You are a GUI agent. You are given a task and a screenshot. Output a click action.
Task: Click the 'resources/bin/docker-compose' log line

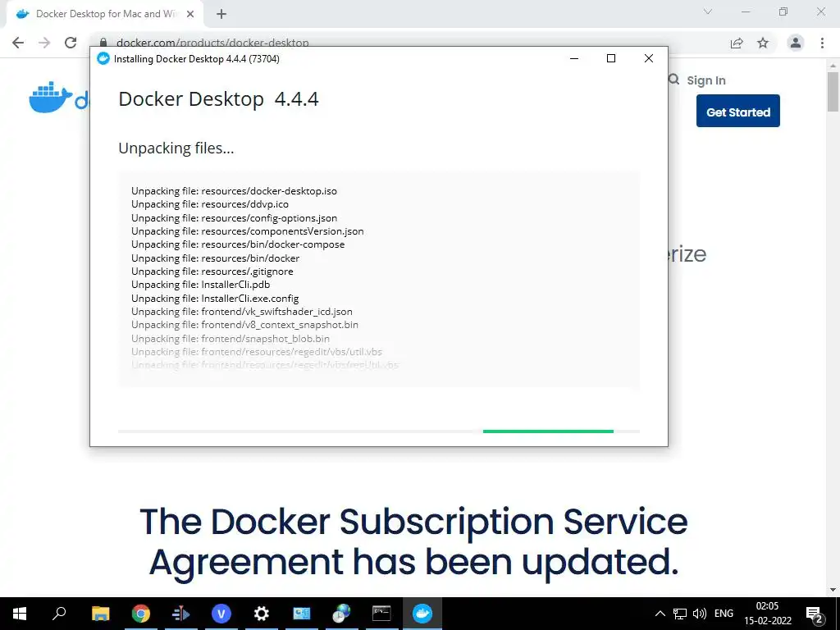238,244
